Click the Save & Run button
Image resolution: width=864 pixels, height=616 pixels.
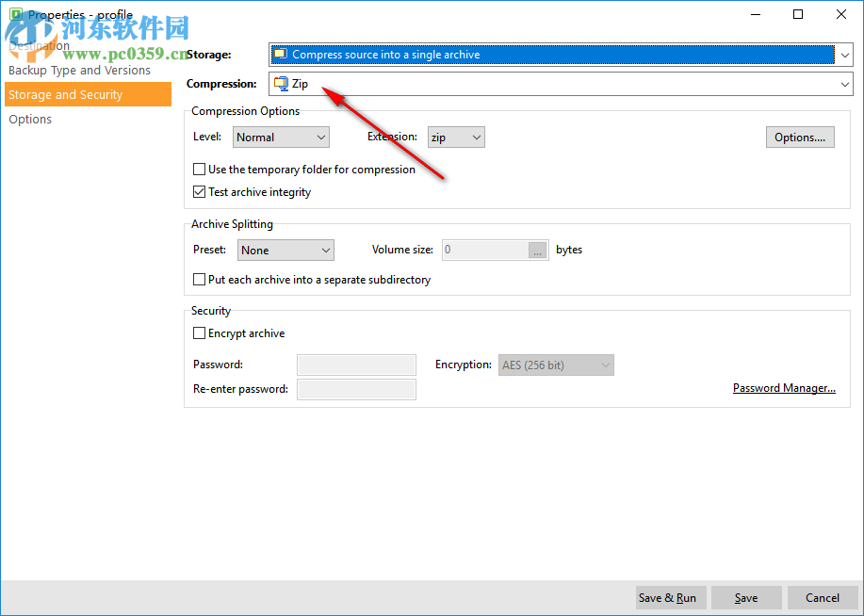click(670, 597)
